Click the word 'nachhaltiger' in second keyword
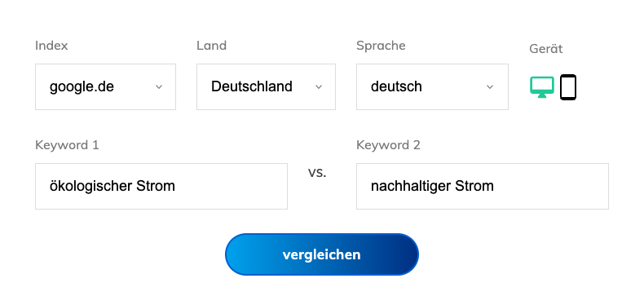This screenshot has height=296, width=644. point(405,186)
